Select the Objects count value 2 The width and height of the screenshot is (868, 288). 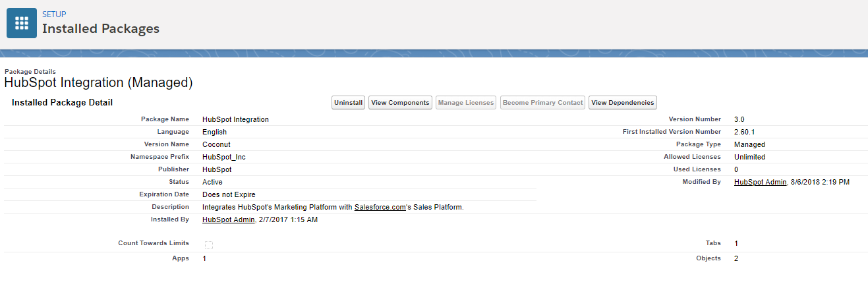click(736, 258)
